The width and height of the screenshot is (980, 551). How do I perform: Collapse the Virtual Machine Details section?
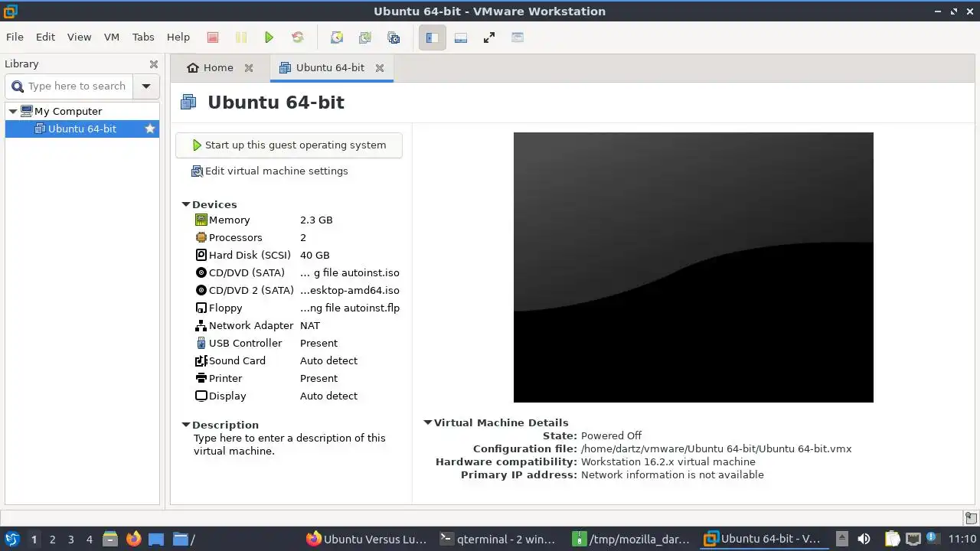click(x=428, y=422)
